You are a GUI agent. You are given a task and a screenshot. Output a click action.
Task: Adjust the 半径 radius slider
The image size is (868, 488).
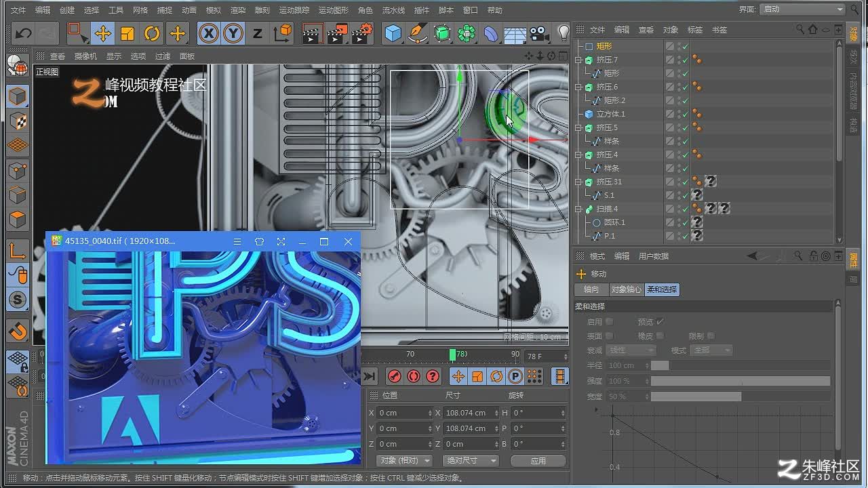[741, 365]
